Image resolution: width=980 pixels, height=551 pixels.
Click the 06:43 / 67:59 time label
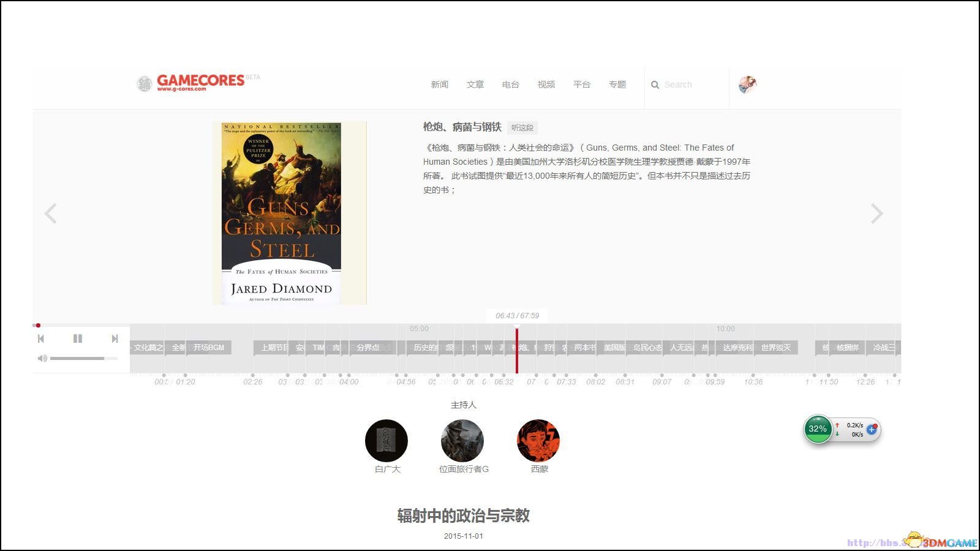click(x=518, y=316)
